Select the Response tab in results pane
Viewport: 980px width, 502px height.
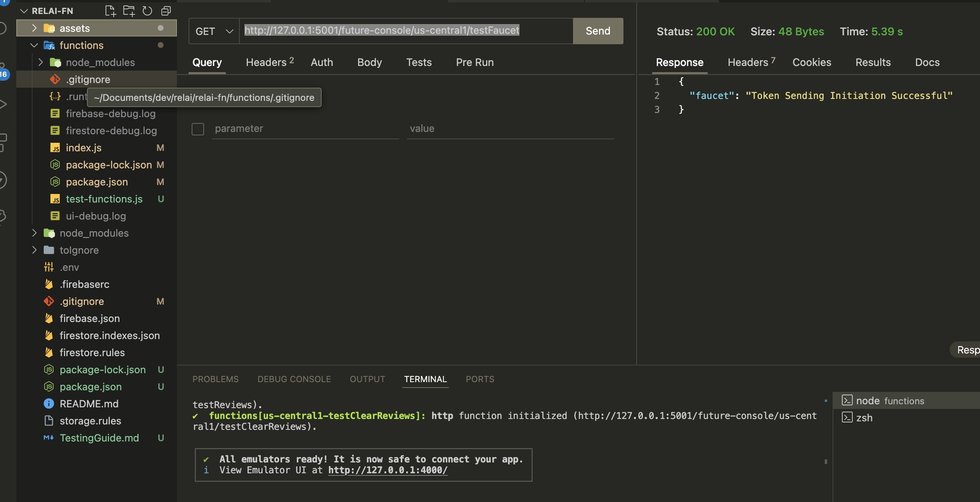coord(679,62)
